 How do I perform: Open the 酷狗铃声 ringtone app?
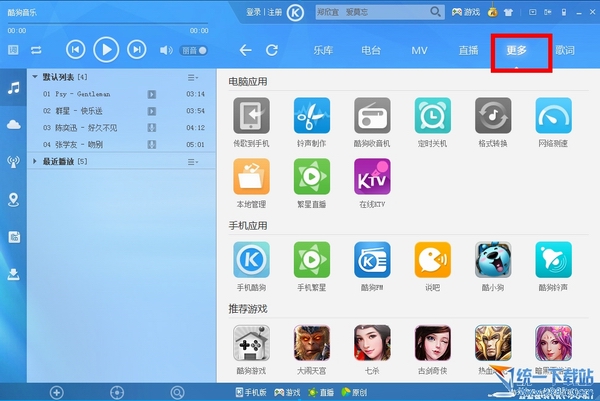click(554, 260)
